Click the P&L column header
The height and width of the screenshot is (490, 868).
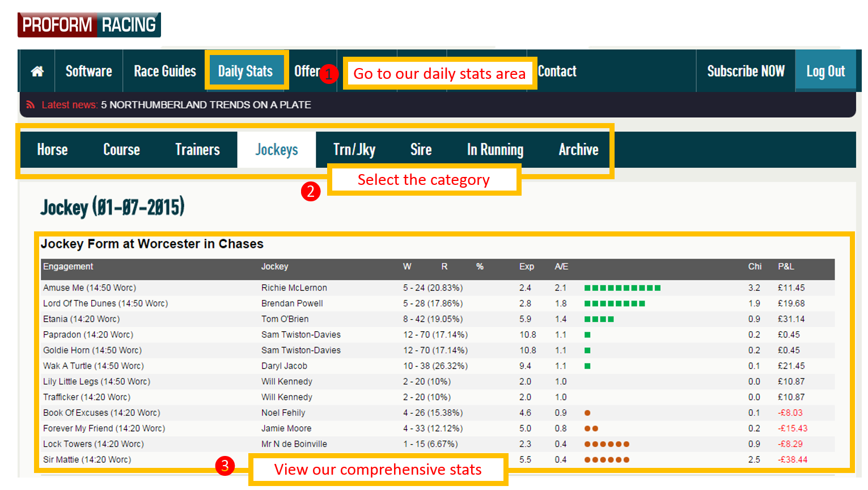[x=786, y=267]
